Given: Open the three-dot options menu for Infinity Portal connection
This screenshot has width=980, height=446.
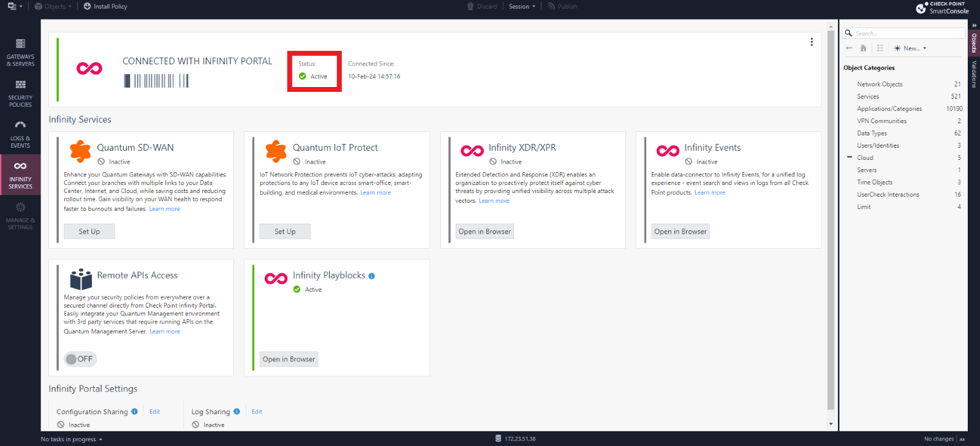Looking at the screenshot, I should (812, 42).
